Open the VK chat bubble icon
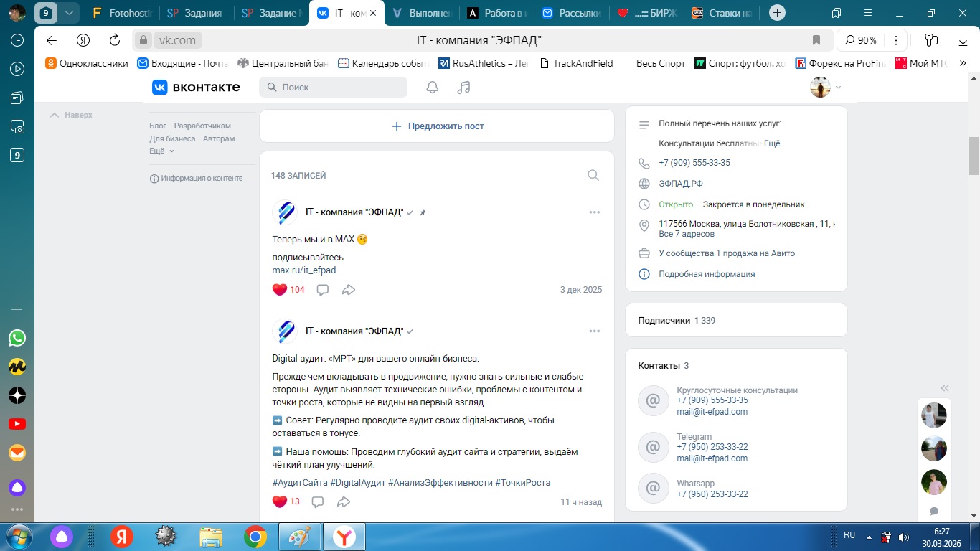Screen dimensions: 980x551 [934, 512]
